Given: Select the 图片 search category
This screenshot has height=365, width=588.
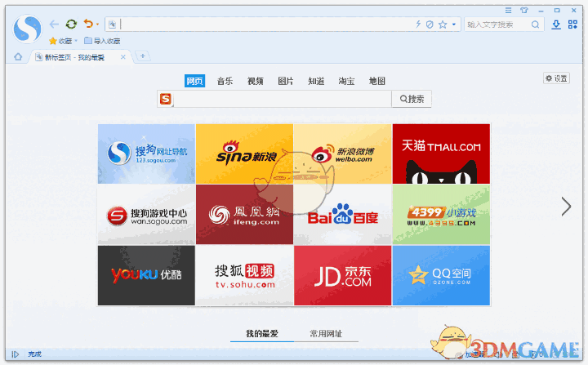Looking at the screenshot, I should pyautogui.click(x=286, y=81).
